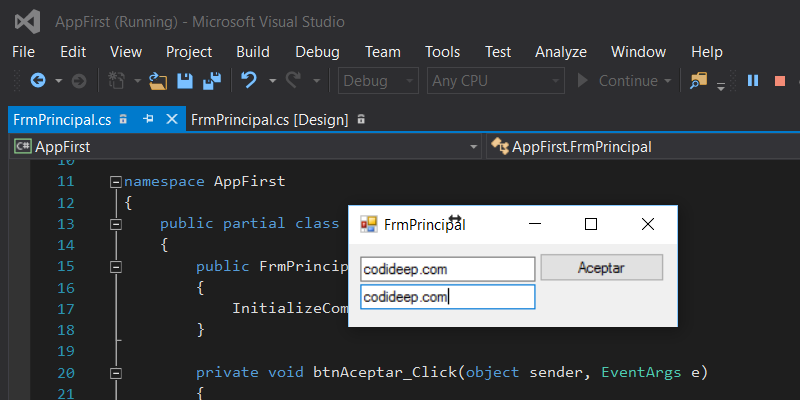
Task: Click the first codideep.com text field
Action: 447,269
